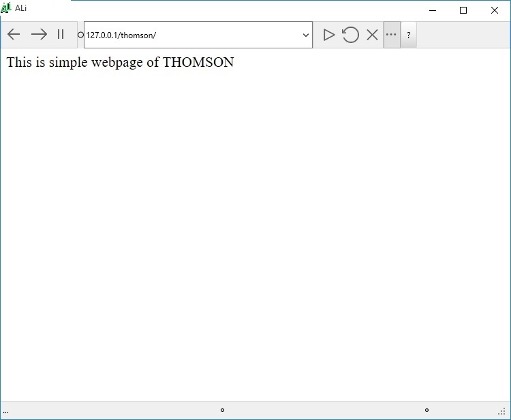Click the status bar ellipsis at bottom left
Image resolution: width=511 pixels, height=420 pixels.
(x=5, y=412)
